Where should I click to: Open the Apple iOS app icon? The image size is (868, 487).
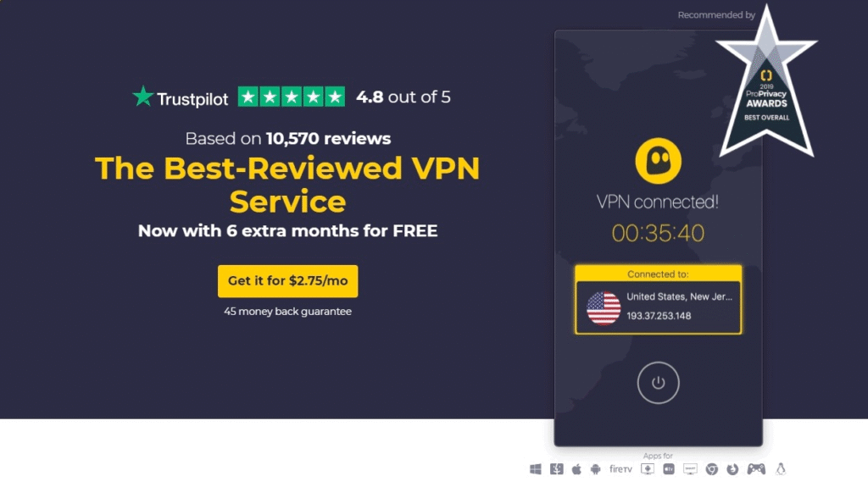click(576, 469)
